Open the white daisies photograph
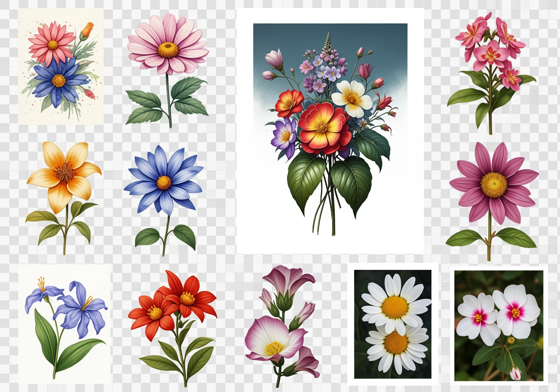This screenshot has width=560, height=392. pyautogui.click(x=393, y=324)
